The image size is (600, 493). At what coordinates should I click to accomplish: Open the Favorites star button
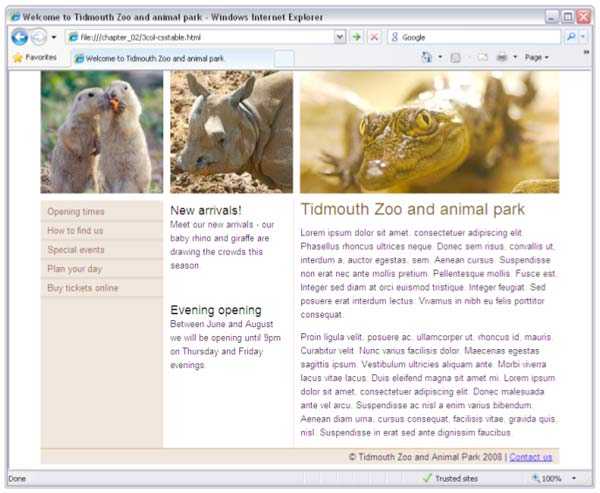click(x=34, y=58)
